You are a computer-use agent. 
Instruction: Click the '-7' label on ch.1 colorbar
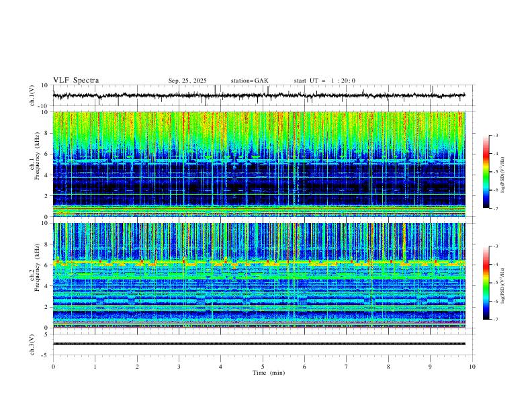(496, 209)
